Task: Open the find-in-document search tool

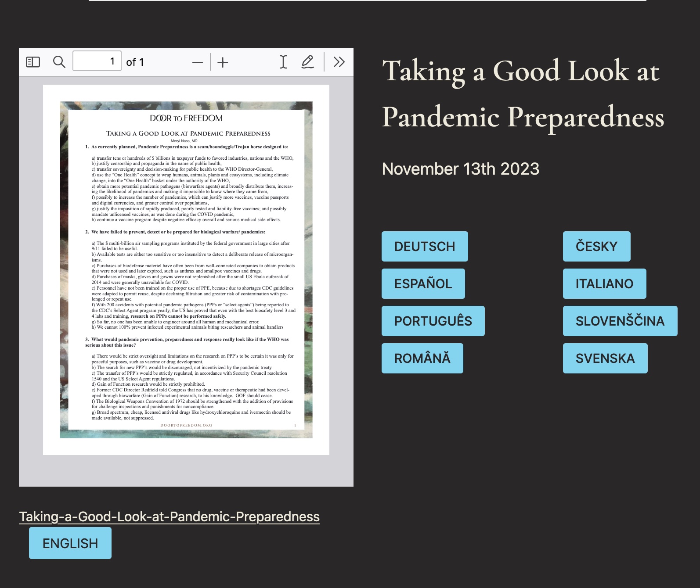Action: pos(59,62)
